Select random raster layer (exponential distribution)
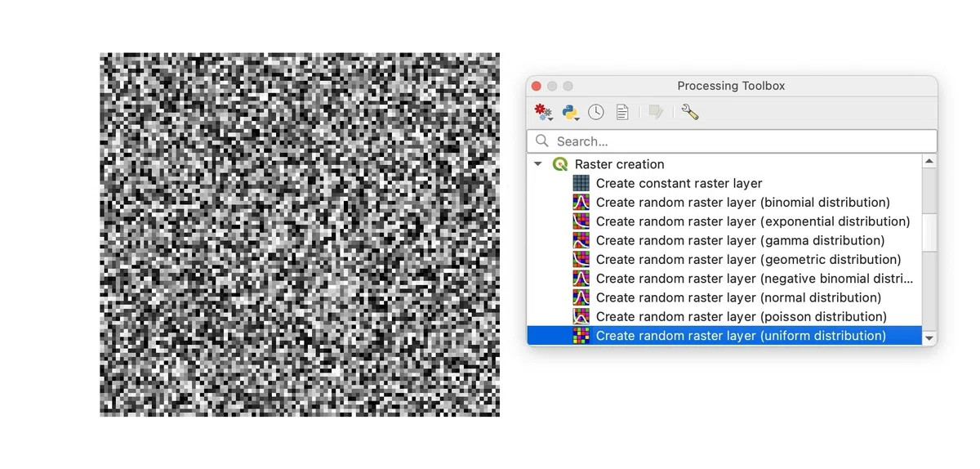This screenshot has width=980, height=469. tap(753, 221)
